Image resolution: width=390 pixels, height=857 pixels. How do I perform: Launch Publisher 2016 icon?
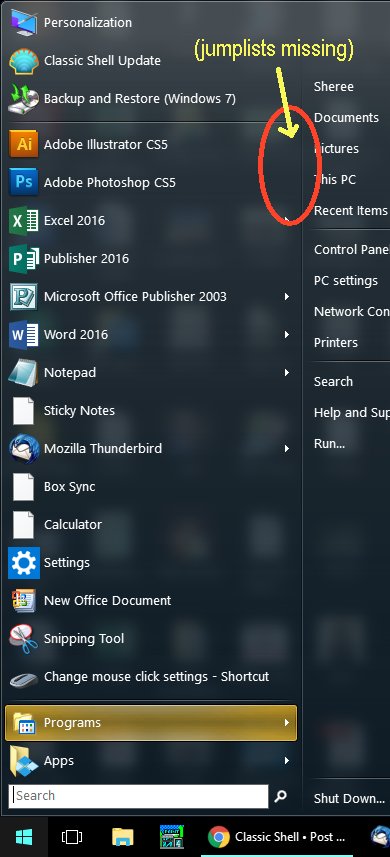23,259
